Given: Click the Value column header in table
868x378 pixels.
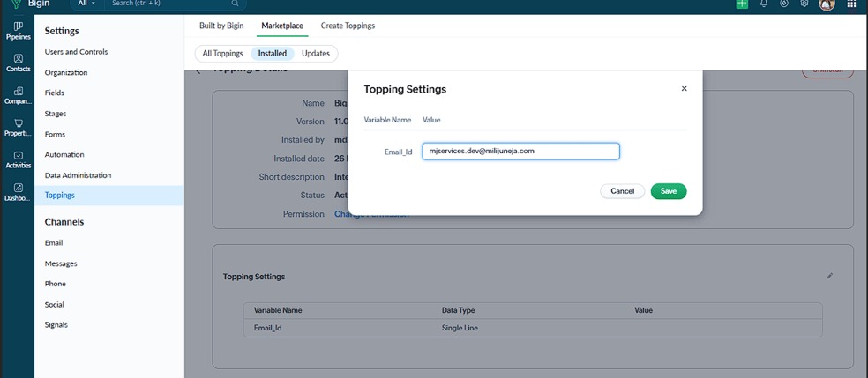Looking at the screenshot, I should (643, 310).
